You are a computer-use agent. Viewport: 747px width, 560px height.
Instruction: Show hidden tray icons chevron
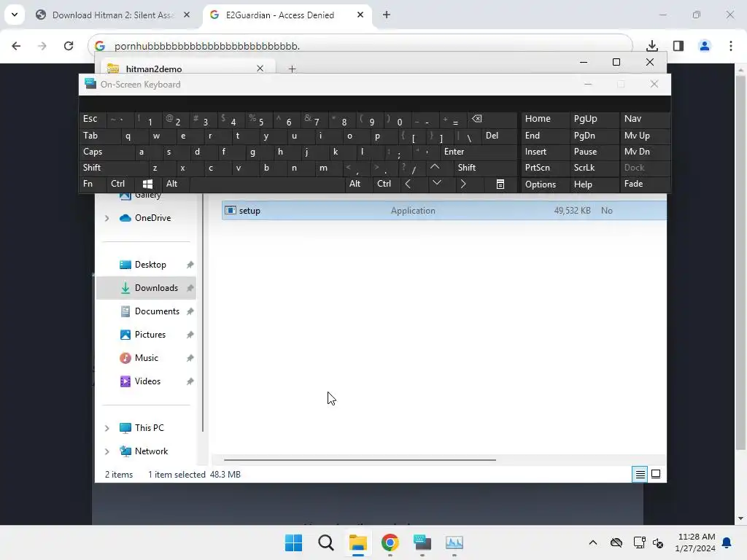click(592, 542)
